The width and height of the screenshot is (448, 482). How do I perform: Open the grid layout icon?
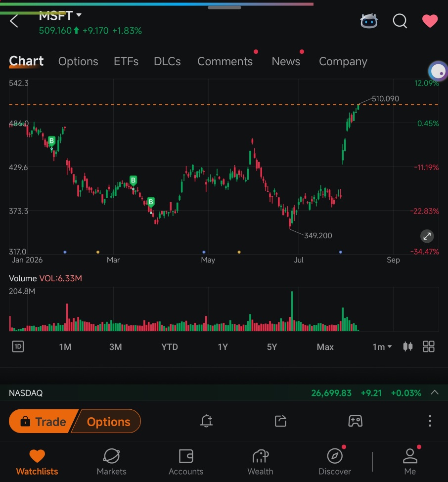429,347
